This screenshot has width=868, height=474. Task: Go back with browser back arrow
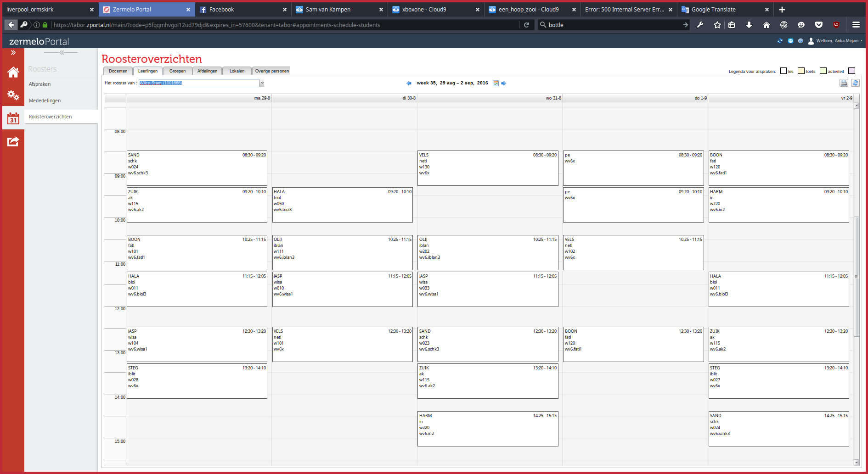click(11, 25)
